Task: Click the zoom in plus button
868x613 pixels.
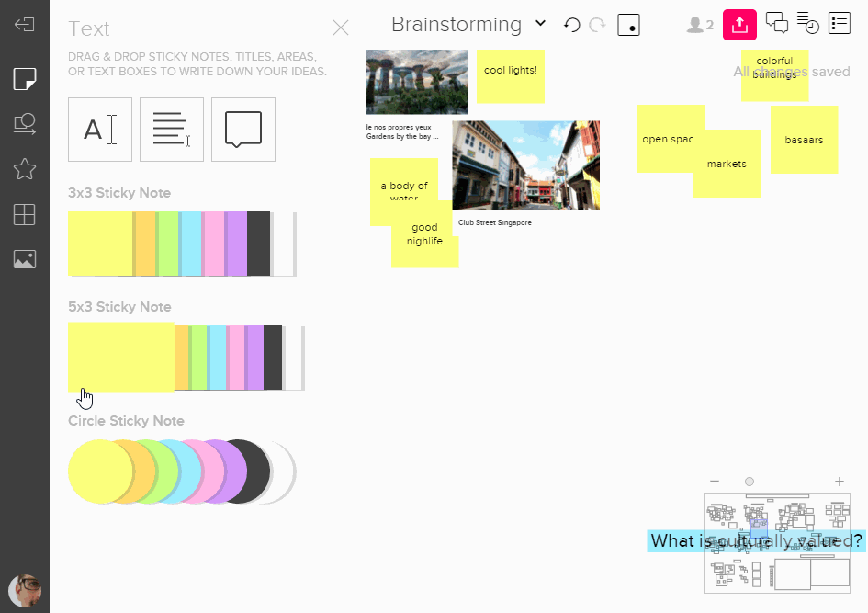Action: [840, 482]
